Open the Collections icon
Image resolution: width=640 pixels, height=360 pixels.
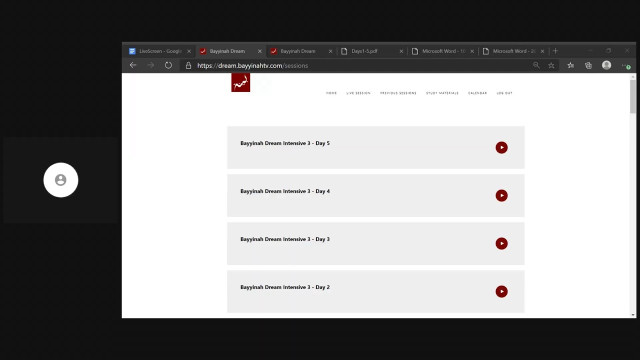click(x=588, y=65)
